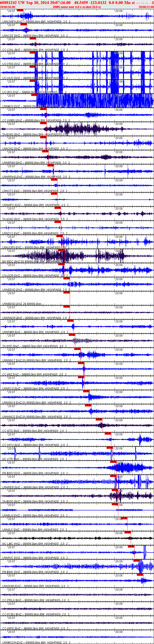Select the red pick marker on SLF trace
This screenshot has width=154, height=644.
(124, 518)
